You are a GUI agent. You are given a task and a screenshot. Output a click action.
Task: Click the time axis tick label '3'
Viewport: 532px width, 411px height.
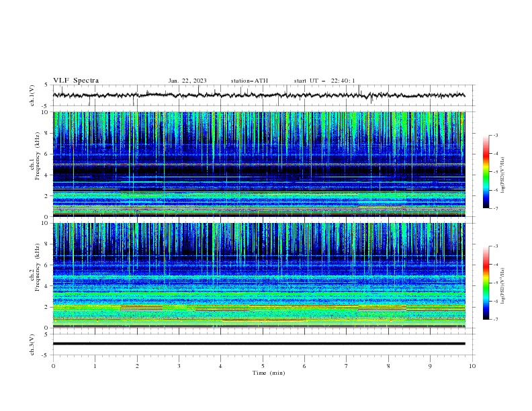tap(179, 366)
